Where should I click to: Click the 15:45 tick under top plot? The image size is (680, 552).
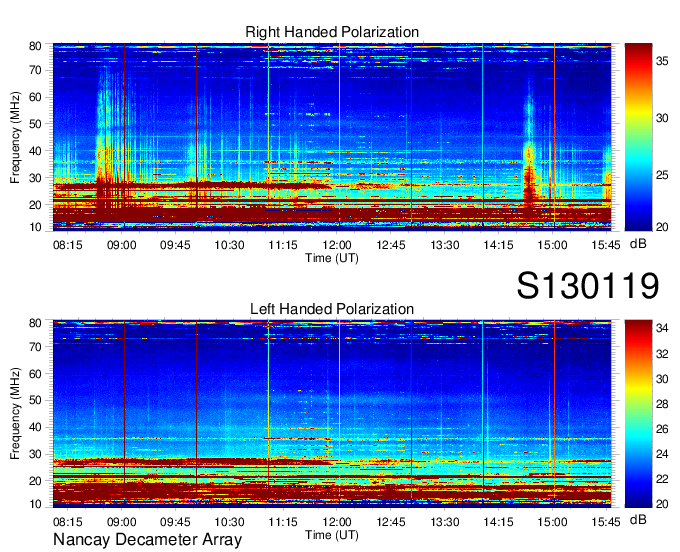click(606, 245)
